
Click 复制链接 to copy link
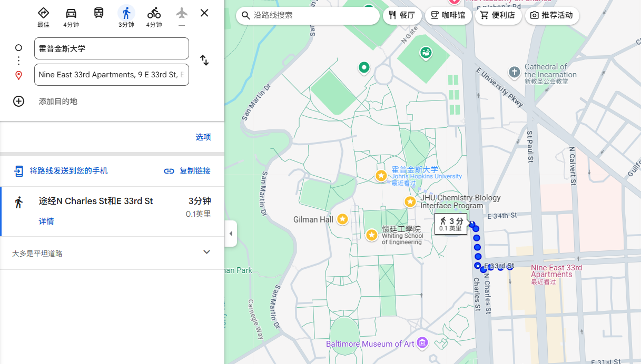tap(188, 170)
